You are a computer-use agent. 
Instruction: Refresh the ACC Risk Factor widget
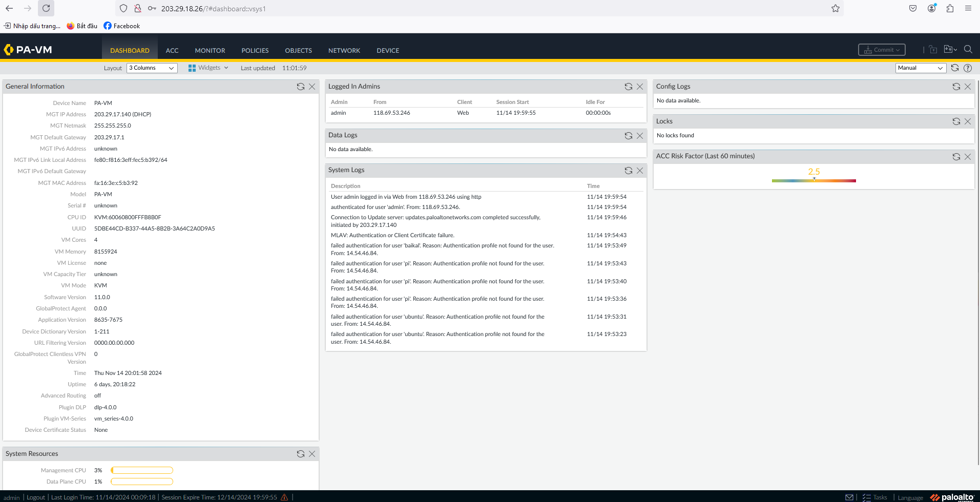pyautogui.click(x=956, y=157)
